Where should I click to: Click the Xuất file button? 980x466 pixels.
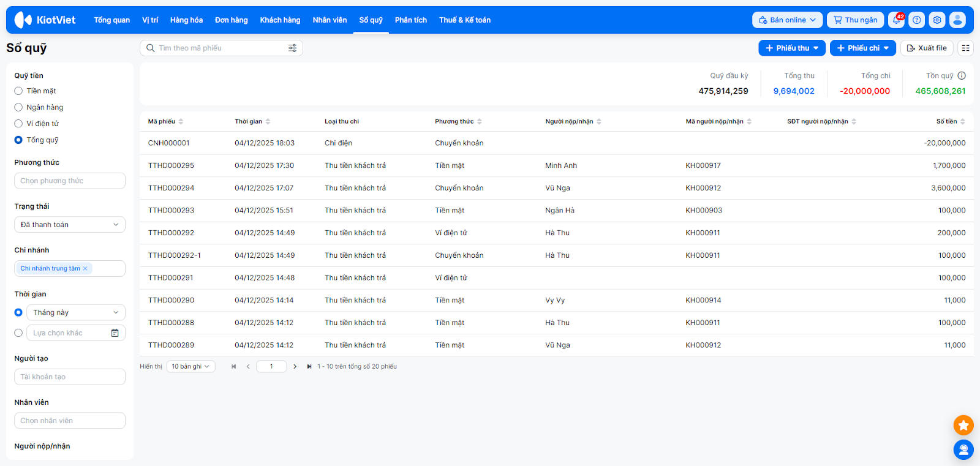tap(926, 48)
